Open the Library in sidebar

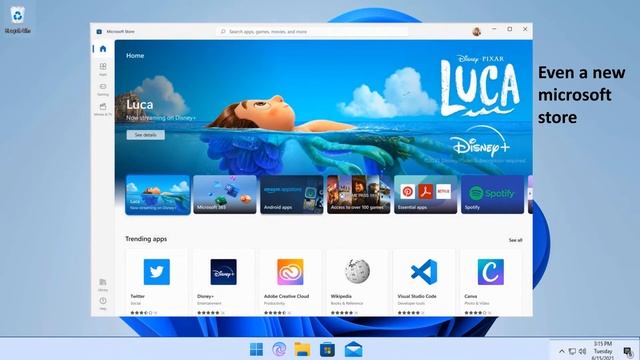click(x=103, y=284)
